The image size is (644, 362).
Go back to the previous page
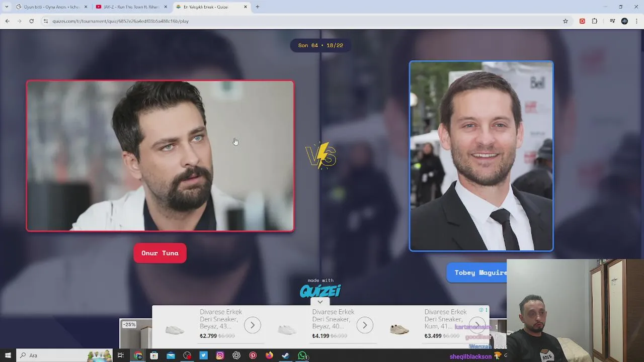coord(7,21)
